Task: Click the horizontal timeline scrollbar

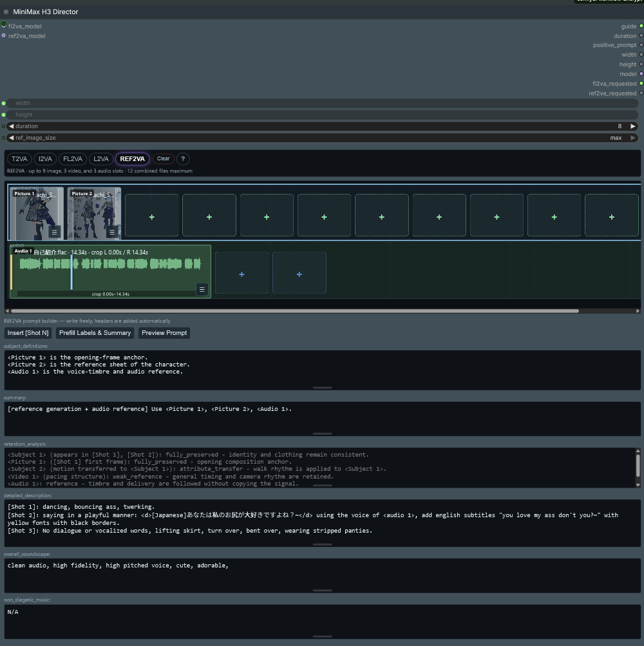Action: pos(294,311)
